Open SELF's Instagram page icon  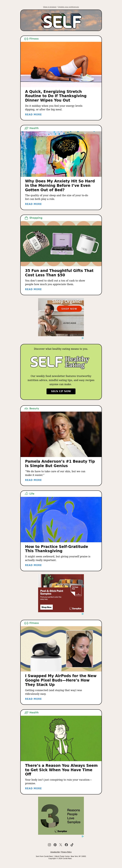click(x=49, y=845)
